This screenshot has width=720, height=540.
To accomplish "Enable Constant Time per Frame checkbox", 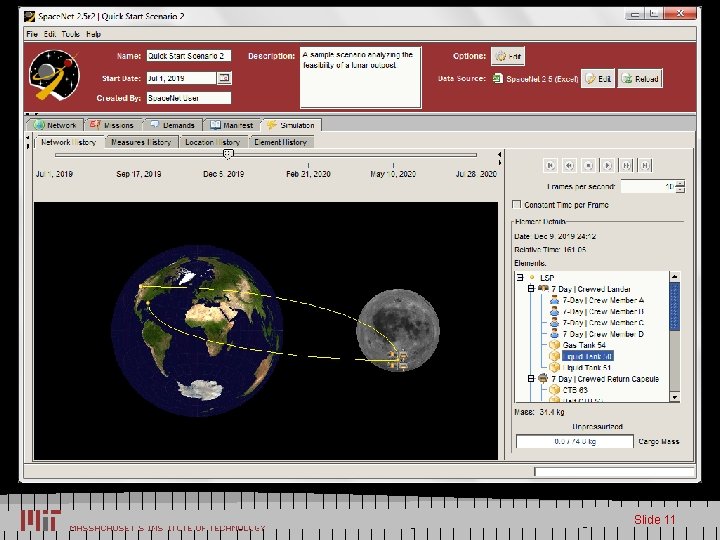I will (x=517, y=204).
